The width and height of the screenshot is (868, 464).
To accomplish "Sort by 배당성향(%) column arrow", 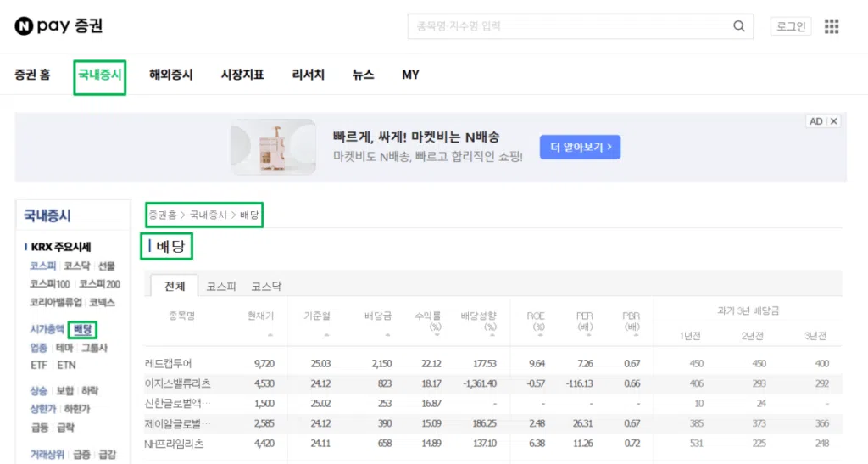I will click(x=492, y=335).
